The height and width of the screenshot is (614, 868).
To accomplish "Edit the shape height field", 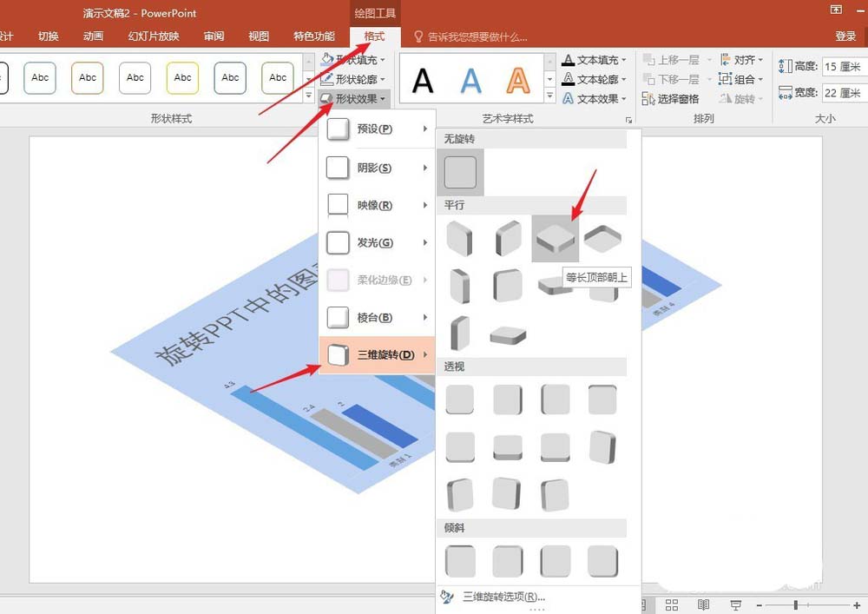I will point(845,67).
